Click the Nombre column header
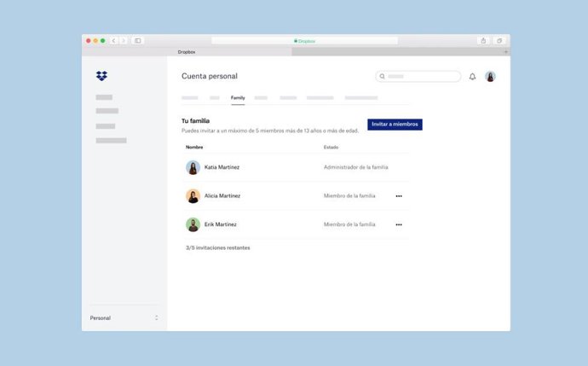 pyautogui.click(x=194, y=147)
